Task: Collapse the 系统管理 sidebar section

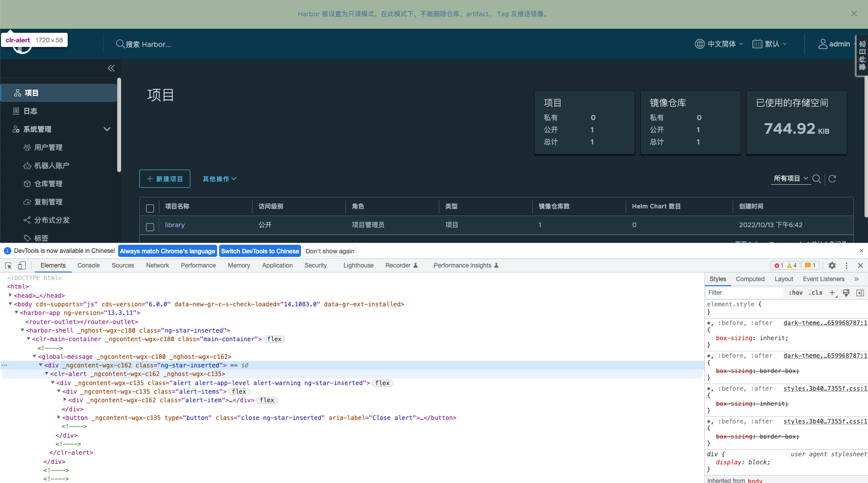Action: click(107, 129)
